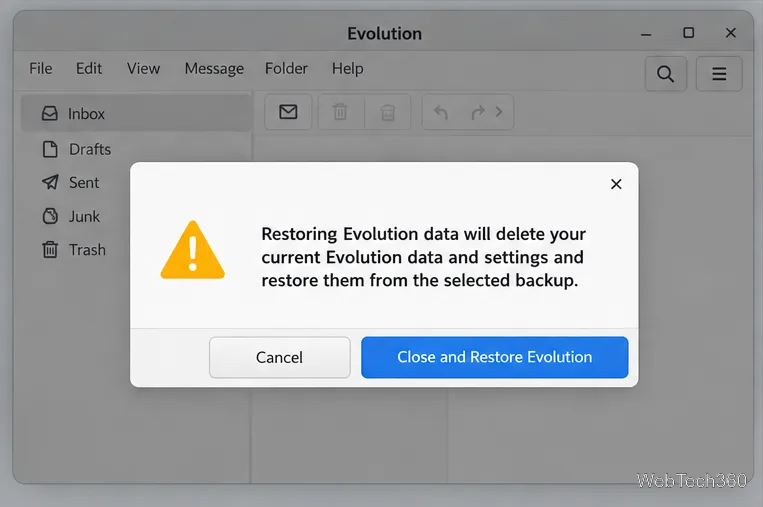
Task: Close the Evolution window
Action: [x=730, y=33]
